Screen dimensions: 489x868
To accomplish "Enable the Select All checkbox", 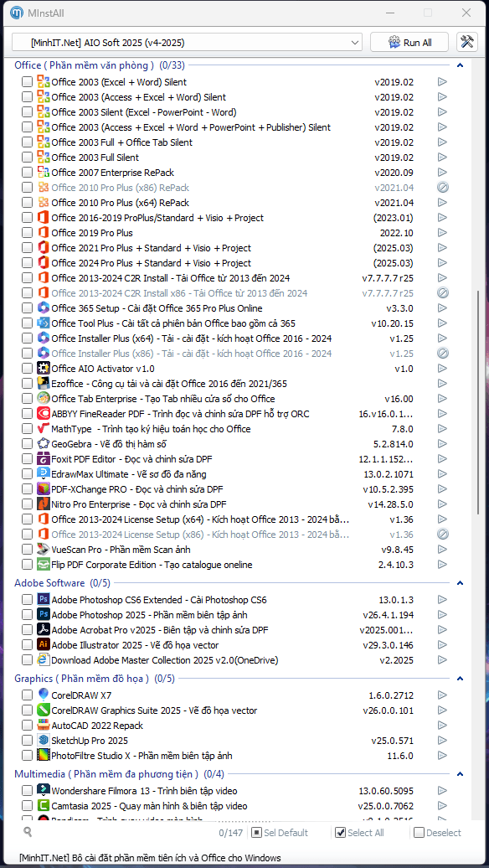I will point(341,833).
